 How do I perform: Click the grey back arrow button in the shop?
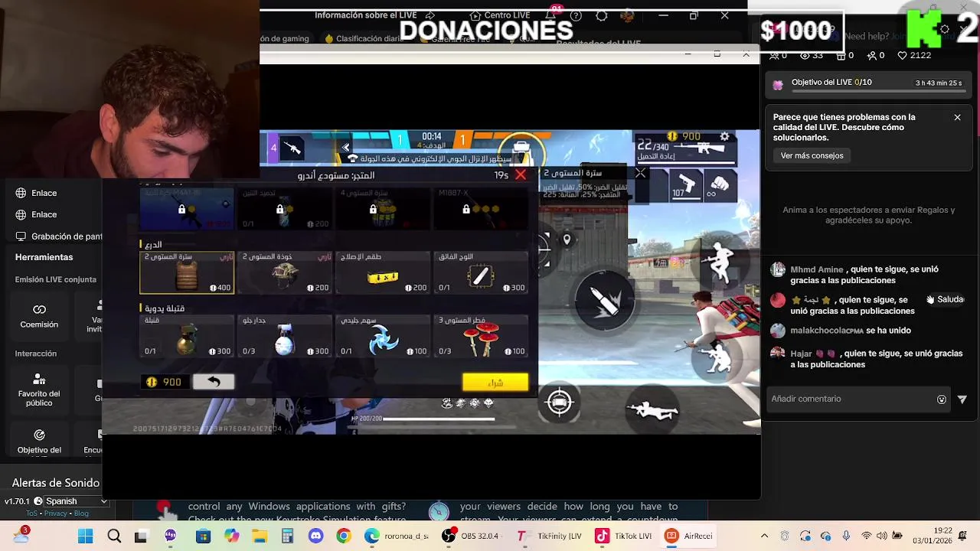click(214, 382)
